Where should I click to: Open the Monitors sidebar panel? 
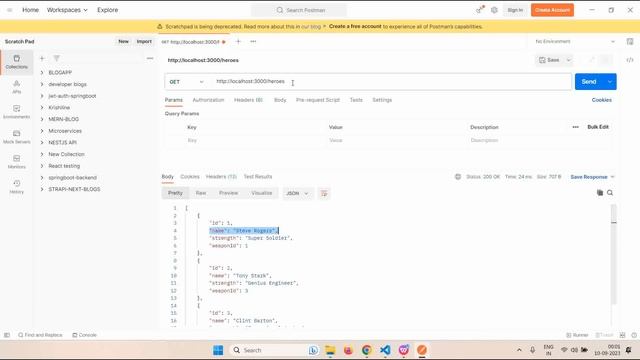tap(16, 162)
